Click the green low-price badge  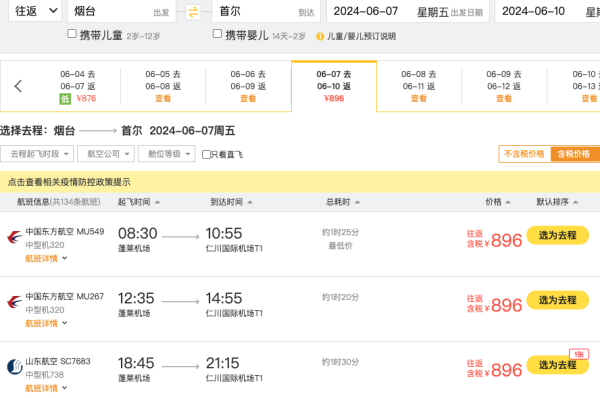(65, 99)
